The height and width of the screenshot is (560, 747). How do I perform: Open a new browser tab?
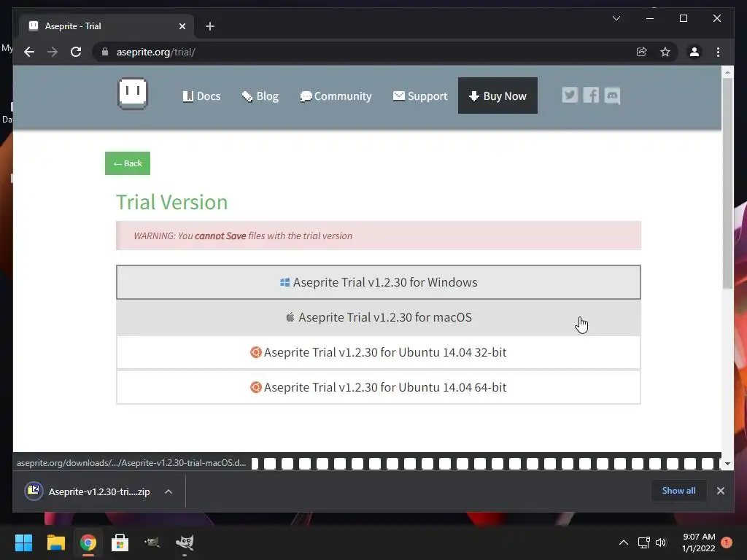(x=209, y=26)
